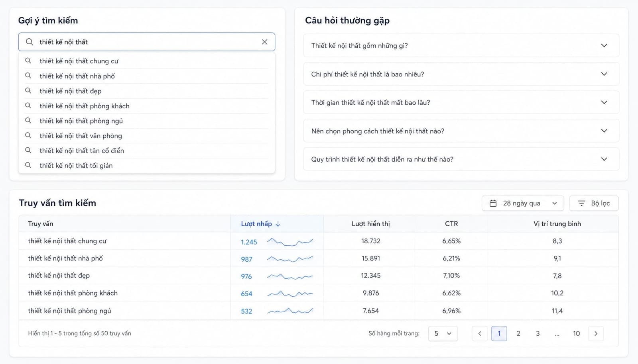Open sparkline chart for 'phòng ngủ' query row
638x364 pixels.
(x=290, y=311)
